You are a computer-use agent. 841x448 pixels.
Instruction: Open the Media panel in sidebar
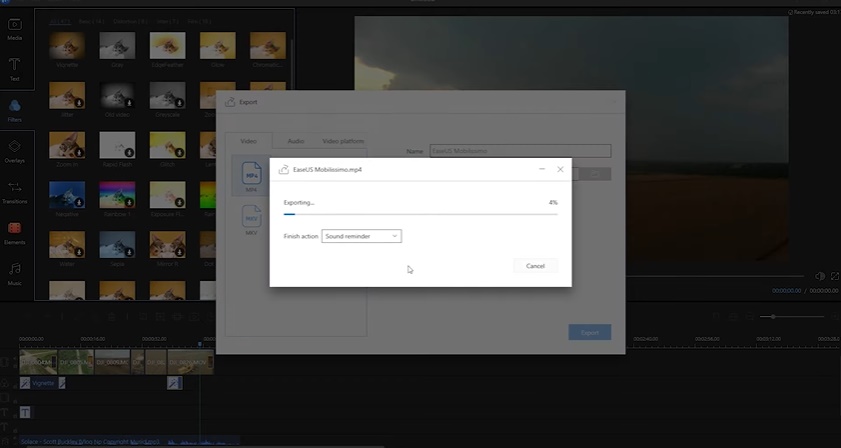pos(15,28)
